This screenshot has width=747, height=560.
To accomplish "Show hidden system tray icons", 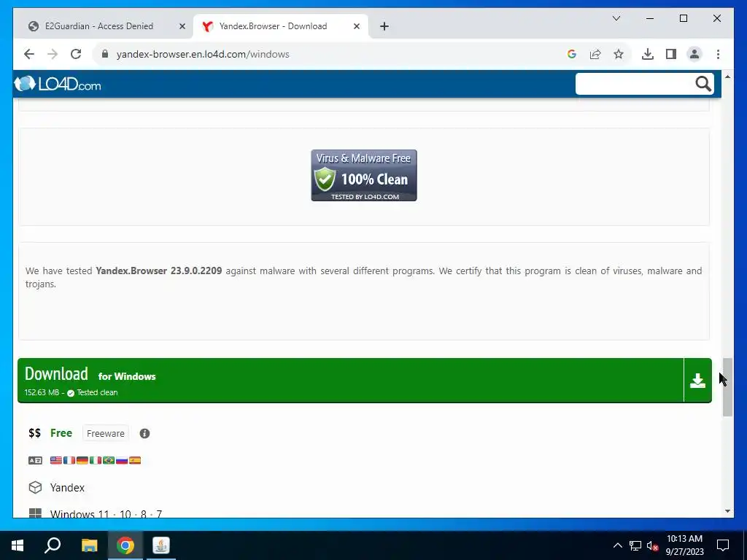I will pyautogui.click(x=617, y=545).
